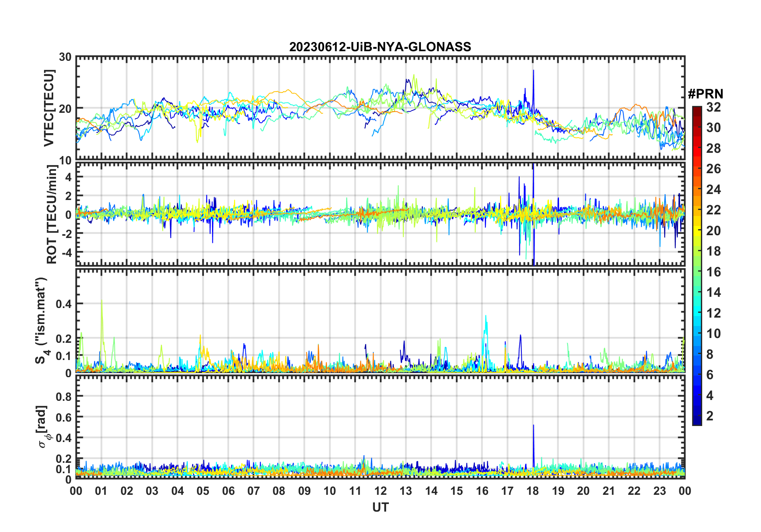The height and width of the screenshot is (532, 761).
Task: Click the plot title "20230612-UiB-NYA-GLONASS"
Action: click(380, 47)
